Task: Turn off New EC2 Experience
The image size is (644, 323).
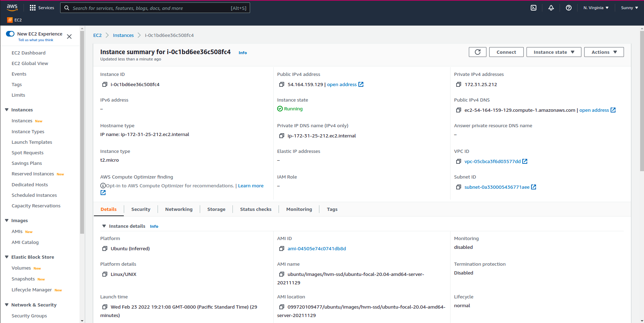Action: (9, 33)
